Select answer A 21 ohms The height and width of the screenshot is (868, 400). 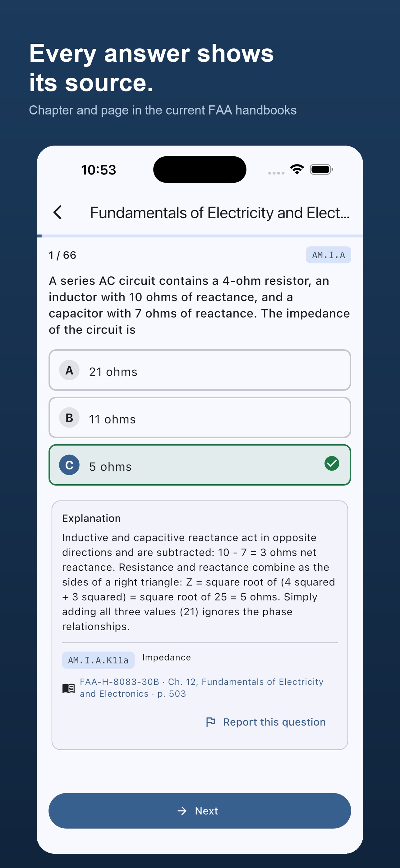pyautogui.click(x=200, y=370)
